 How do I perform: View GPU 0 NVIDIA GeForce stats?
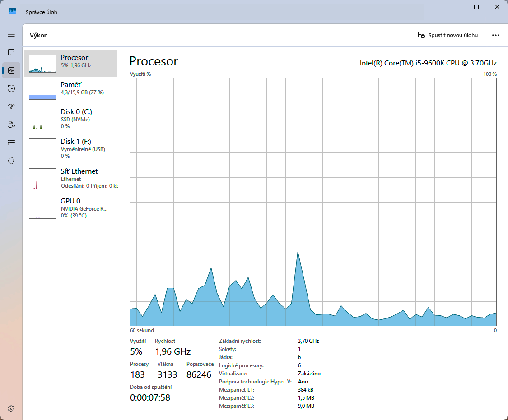(70, 208)
